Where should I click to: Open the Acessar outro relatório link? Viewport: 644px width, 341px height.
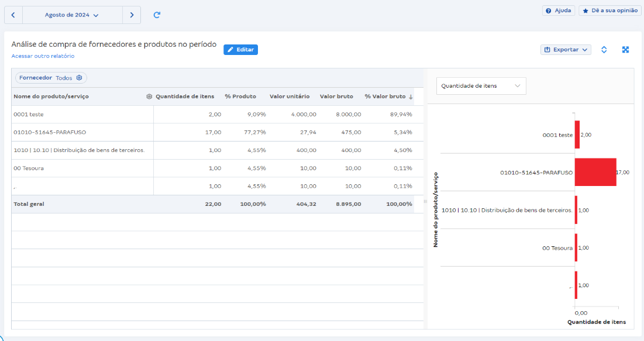[43, 56]
